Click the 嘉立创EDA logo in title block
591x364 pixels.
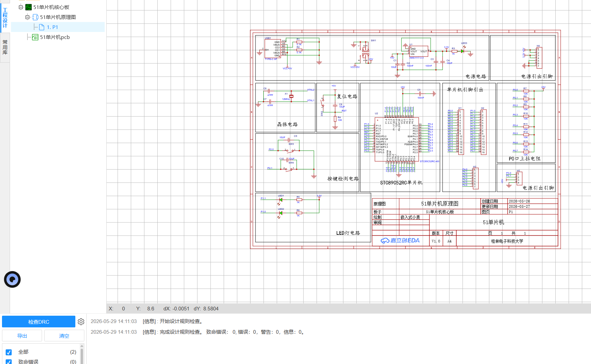click(400, 240)
